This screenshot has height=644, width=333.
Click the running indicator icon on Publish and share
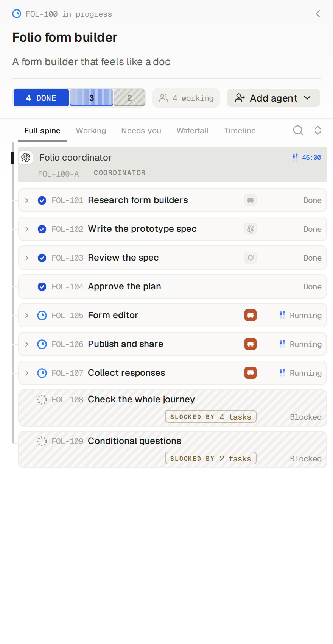[282, 344]
